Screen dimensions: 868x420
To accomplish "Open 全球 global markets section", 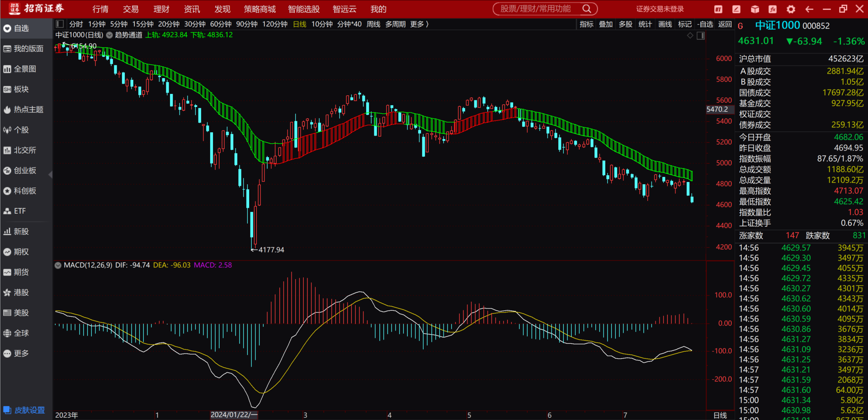I will point(26,333).
